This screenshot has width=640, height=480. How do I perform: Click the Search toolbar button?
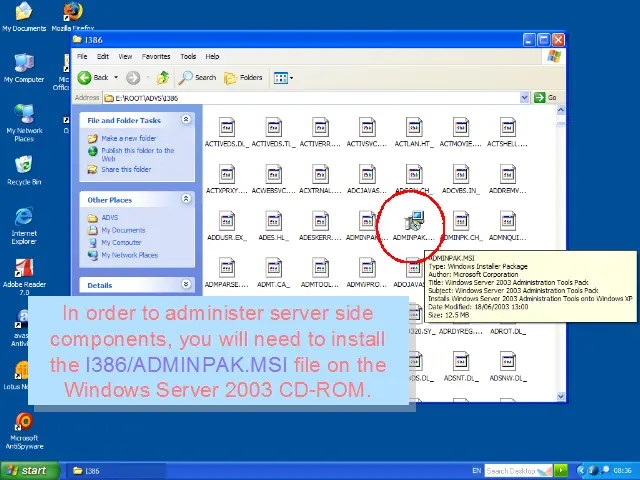tap(198, 77)
